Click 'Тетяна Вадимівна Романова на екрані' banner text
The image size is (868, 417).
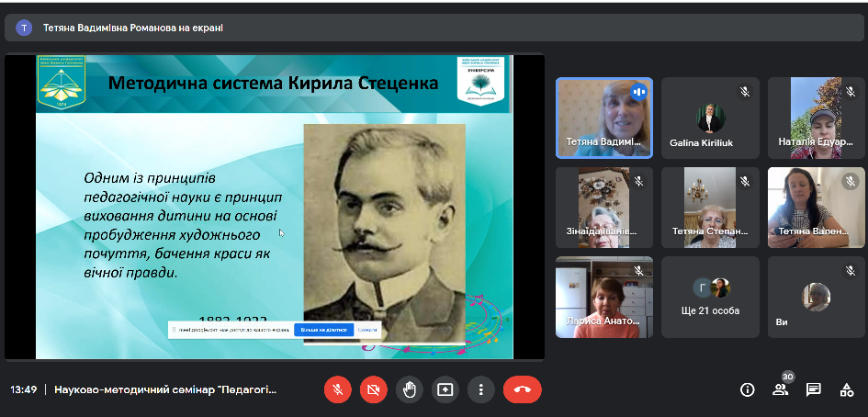tap(133, 28)
